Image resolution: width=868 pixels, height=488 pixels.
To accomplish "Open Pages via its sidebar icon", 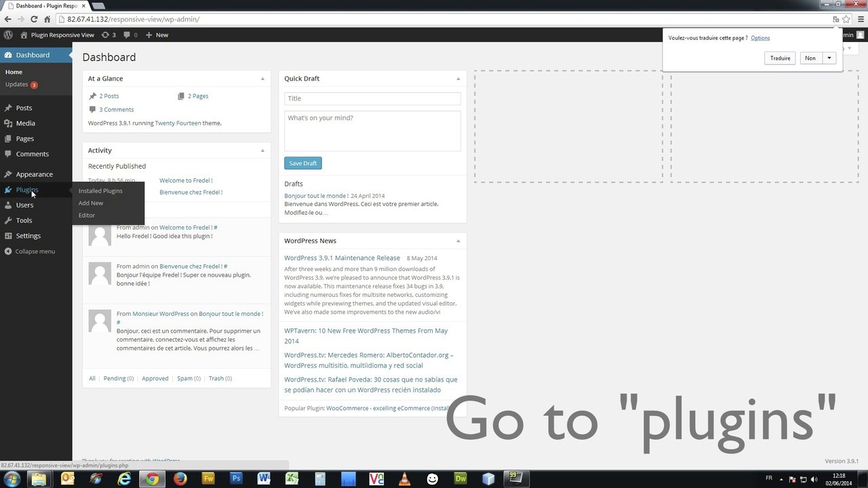I will click(x=8, y=138).
